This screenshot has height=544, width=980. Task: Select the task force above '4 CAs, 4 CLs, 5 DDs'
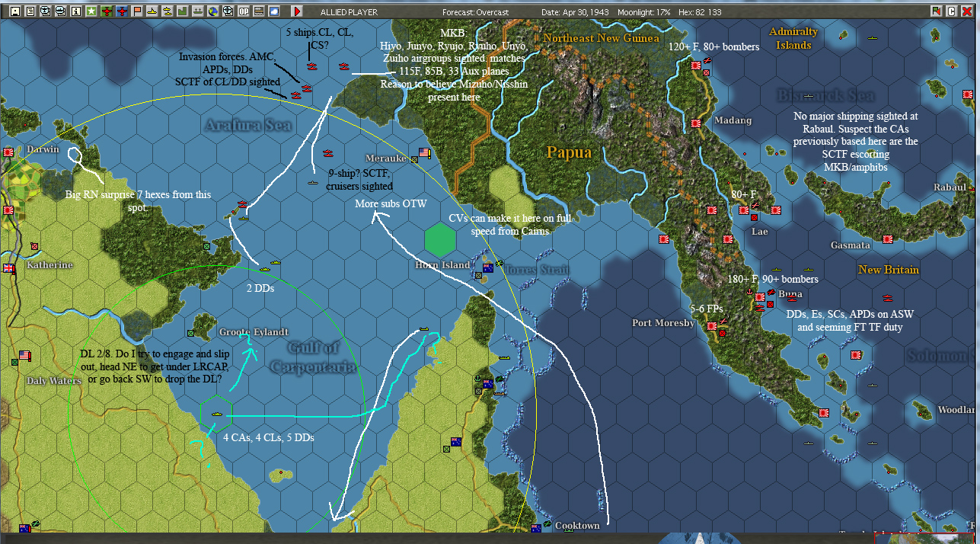[216, 414]
